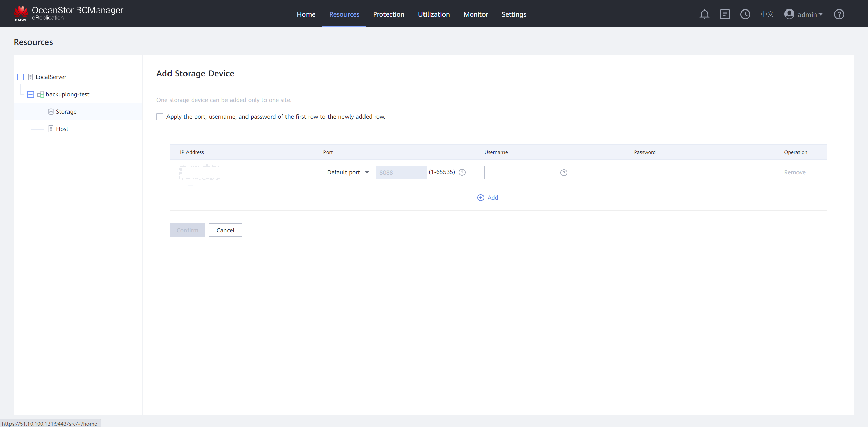This screenshot has height=427, width=868.
Task: Click the port range help icon
Action: tap(462, 172)
